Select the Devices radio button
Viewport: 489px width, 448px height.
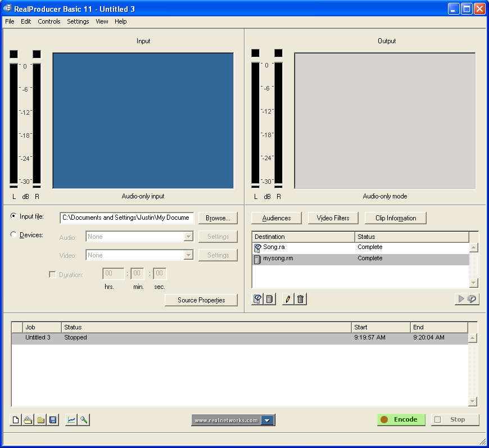[13, 234]
